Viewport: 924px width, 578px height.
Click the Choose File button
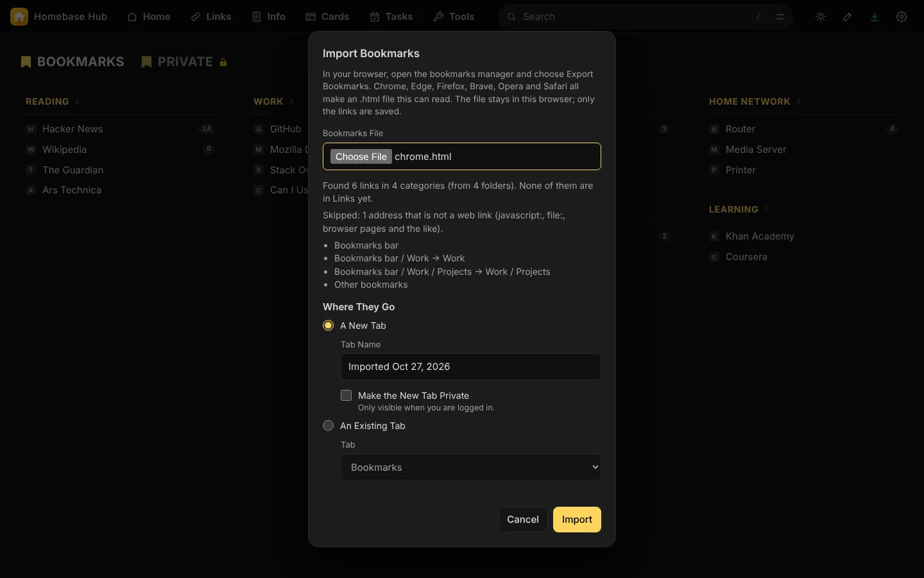coord(361,157)
